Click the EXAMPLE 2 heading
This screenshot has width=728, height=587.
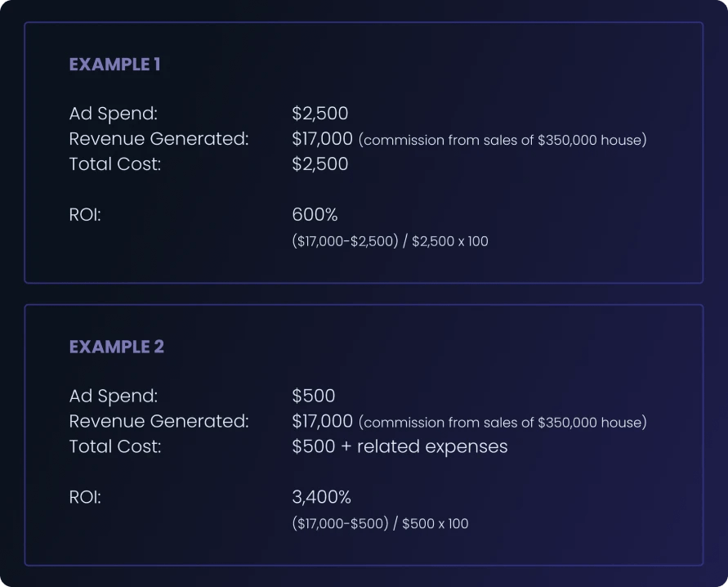pyautogui.click(x=116, y=347)
